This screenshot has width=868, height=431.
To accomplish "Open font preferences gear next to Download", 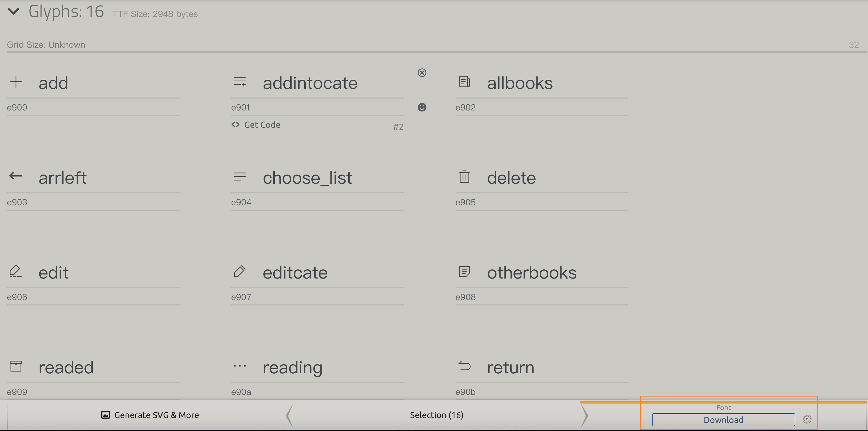I will pyautogui.click(x=807, y=419).
